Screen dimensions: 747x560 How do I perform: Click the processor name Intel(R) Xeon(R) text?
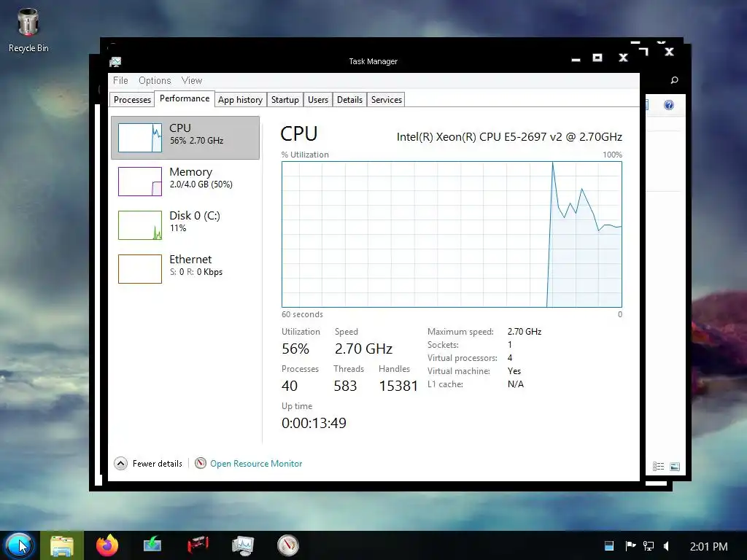pos(509,137)
